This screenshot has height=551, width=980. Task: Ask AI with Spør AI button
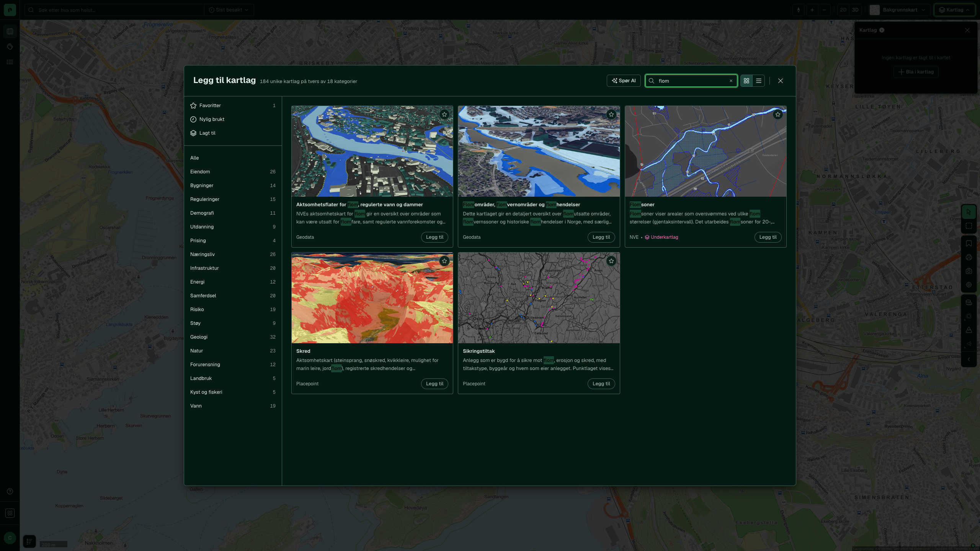[x=624, y=81]
